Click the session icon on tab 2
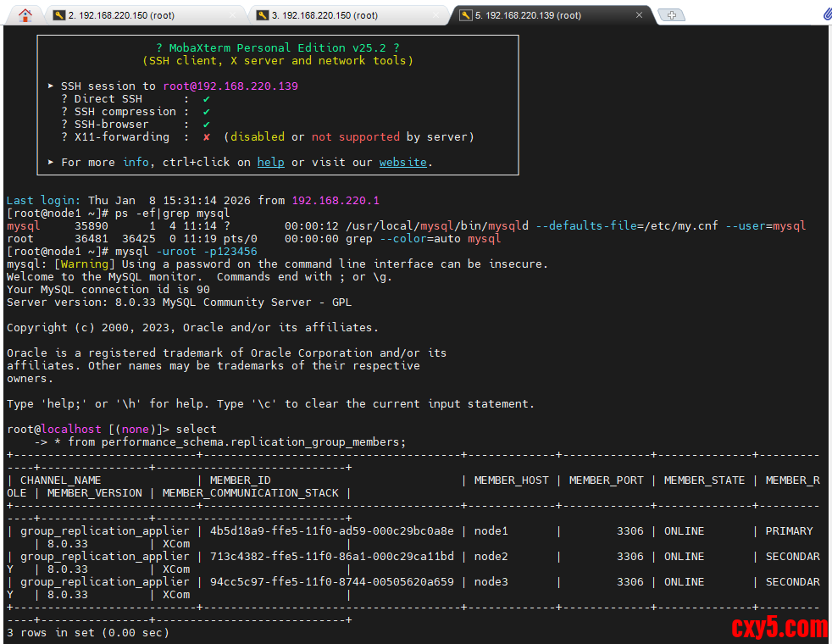The width and height of the screenshot is (832, 644). pyautogui.click(x=58, y=15)
